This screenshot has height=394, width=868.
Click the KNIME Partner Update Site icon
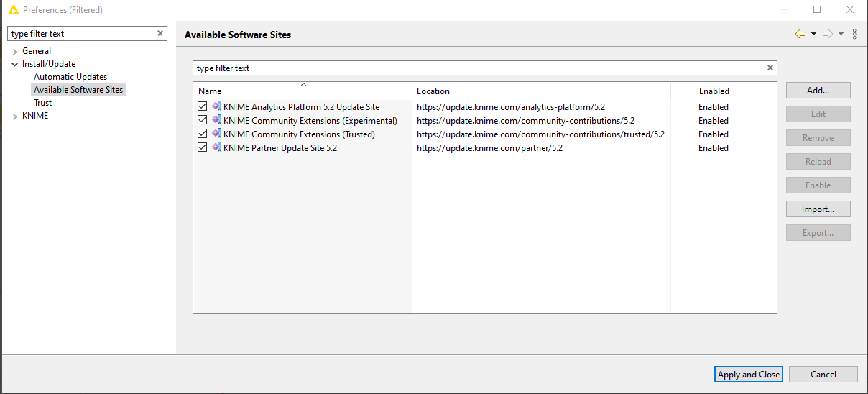[x=217, y=147]
